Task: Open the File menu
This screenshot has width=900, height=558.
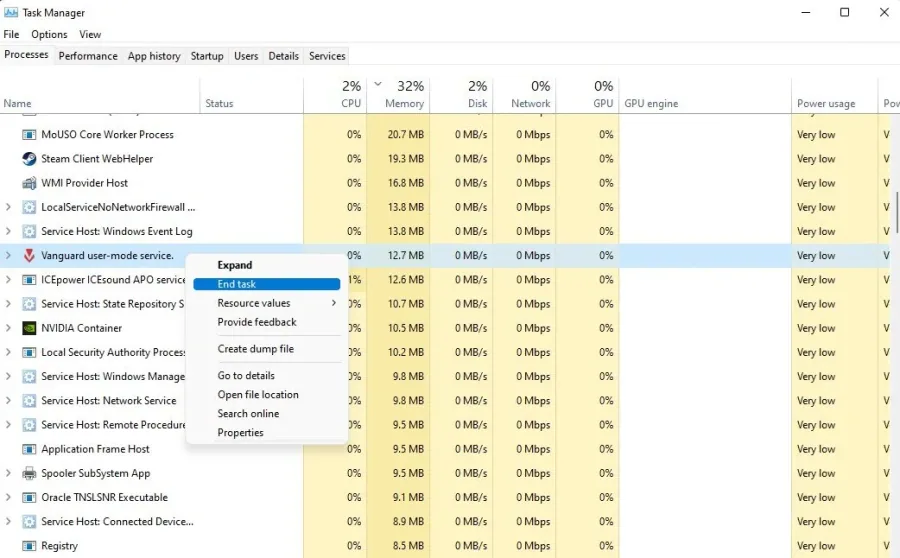Action: 11,34
